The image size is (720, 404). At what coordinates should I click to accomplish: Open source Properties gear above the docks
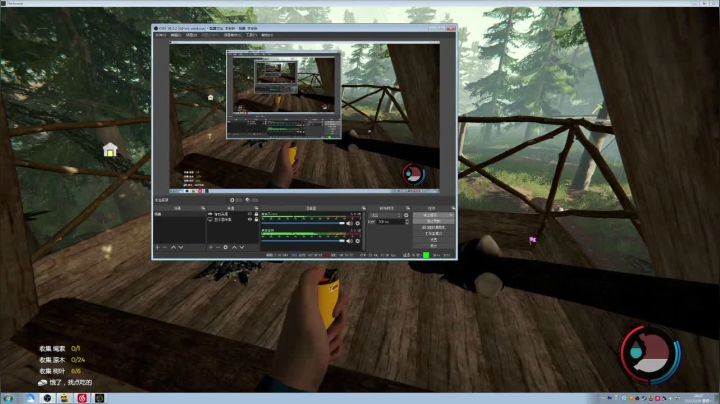point(235,200)
